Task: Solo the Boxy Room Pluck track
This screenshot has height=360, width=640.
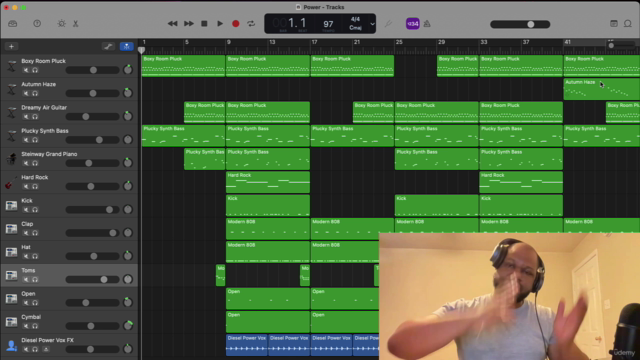Action: (35, 70)
